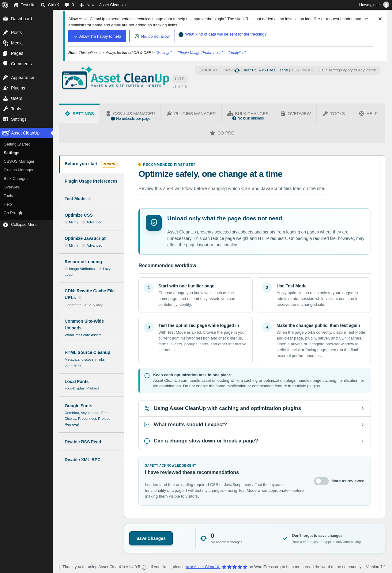Screen dimensions: 392x573
Task: Click the Save Changes button
Action: [151, 538]
